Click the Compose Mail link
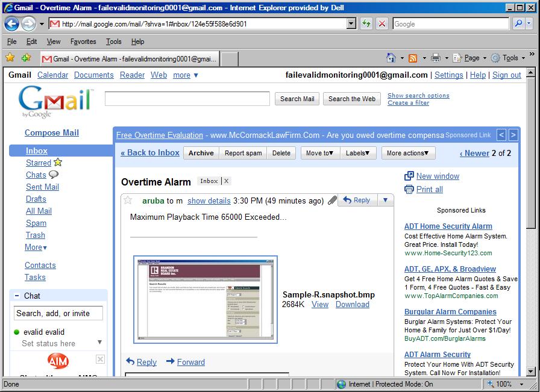Viewport: 540px width, 392px height. point(52,132)
